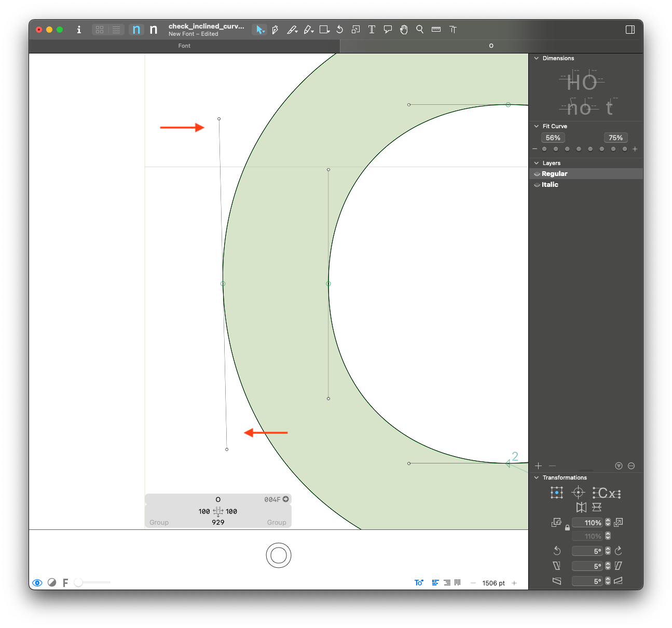Select the Hand tool

[x=404, y=30]
